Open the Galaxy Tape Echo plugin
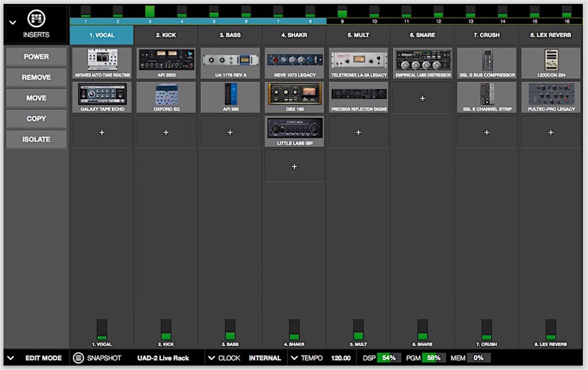 click(102, 98)
